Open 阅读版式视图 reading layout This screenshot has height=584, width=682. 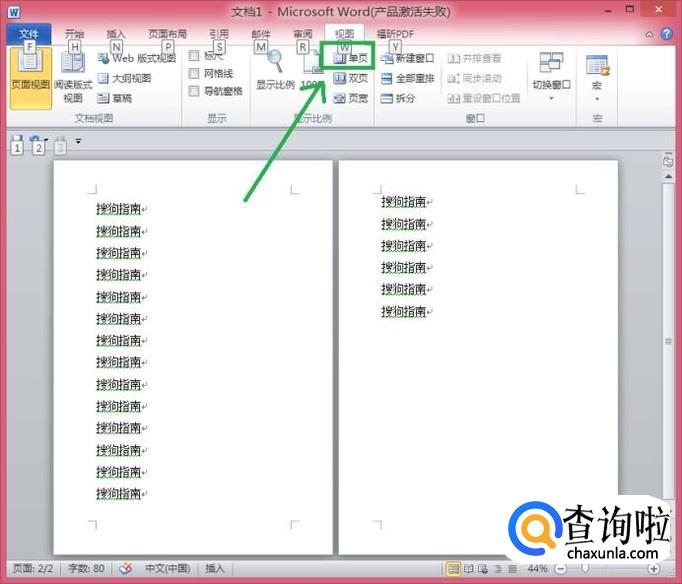coord(73,78)
